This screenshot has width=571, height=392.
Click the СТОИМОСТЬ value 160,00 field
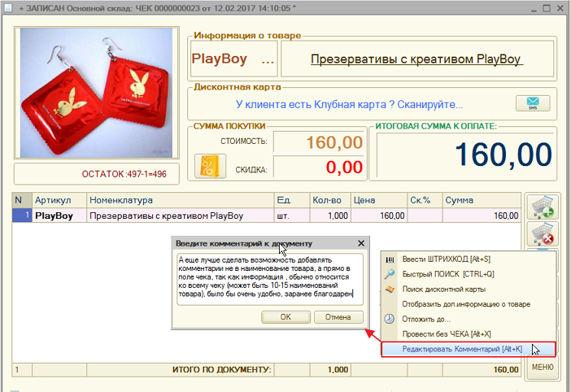tap(319, 142)
